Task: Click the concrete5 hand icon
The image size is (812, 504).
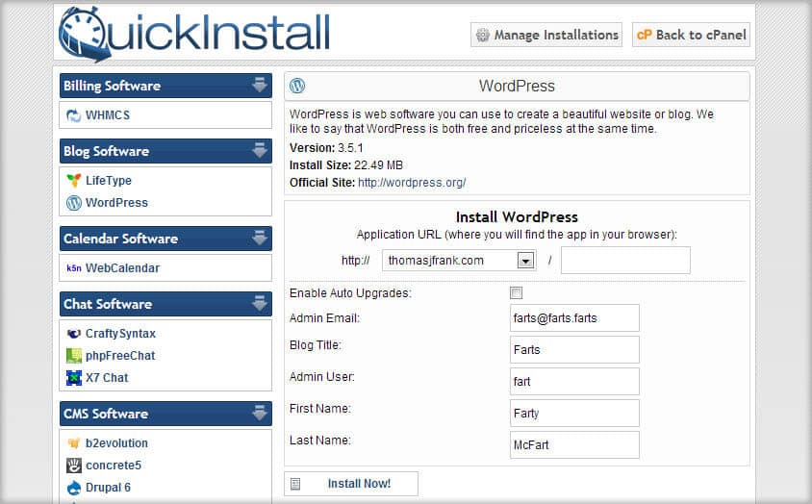Action: 74,466
